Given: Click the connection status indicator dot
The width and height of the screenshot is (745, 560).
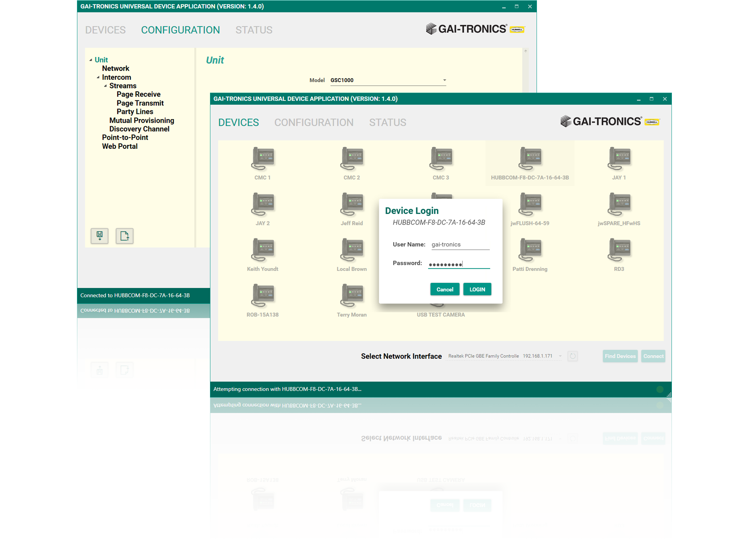Looking at the screenshot, I should (660, 389).
